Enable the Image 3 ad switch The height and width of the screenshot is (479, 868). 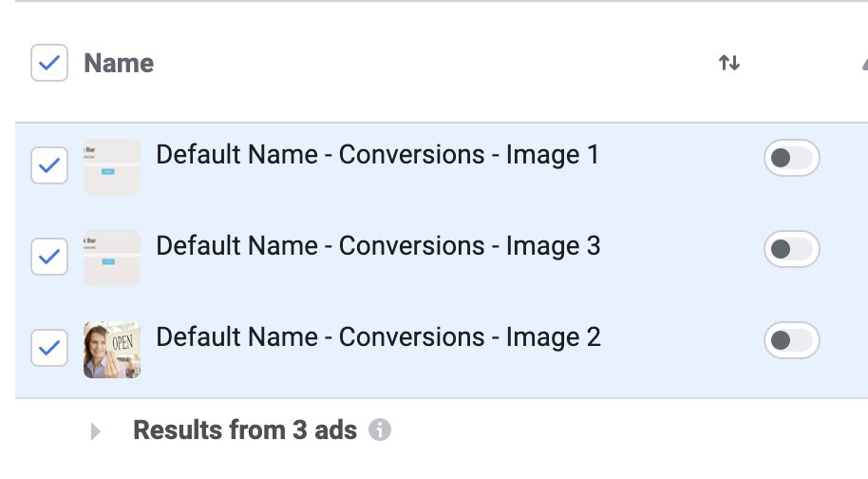(792, 249)
